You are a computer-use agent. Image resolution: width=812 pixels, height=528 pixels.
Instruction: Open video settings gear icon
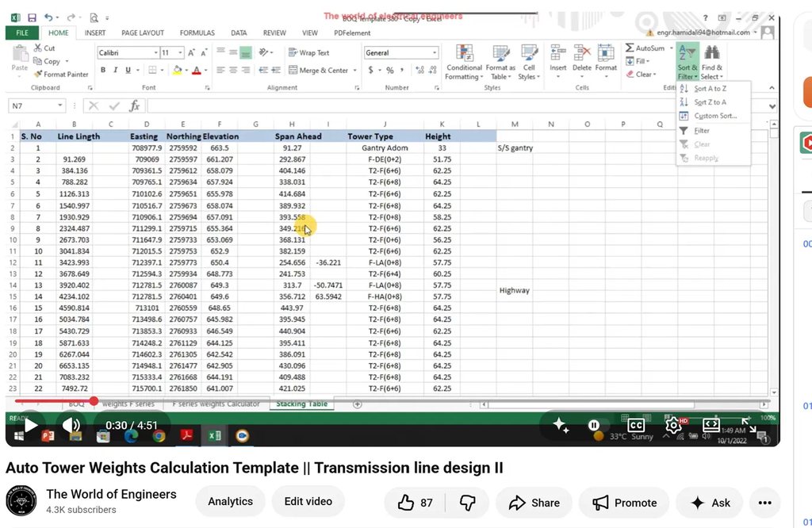coord(674,426)
